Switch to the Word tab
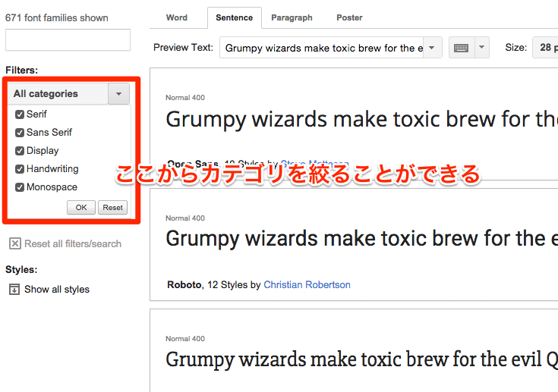Image resolution: width=558 pixels, height=392 pixels. pyautogui.click(x=176, y=17)
